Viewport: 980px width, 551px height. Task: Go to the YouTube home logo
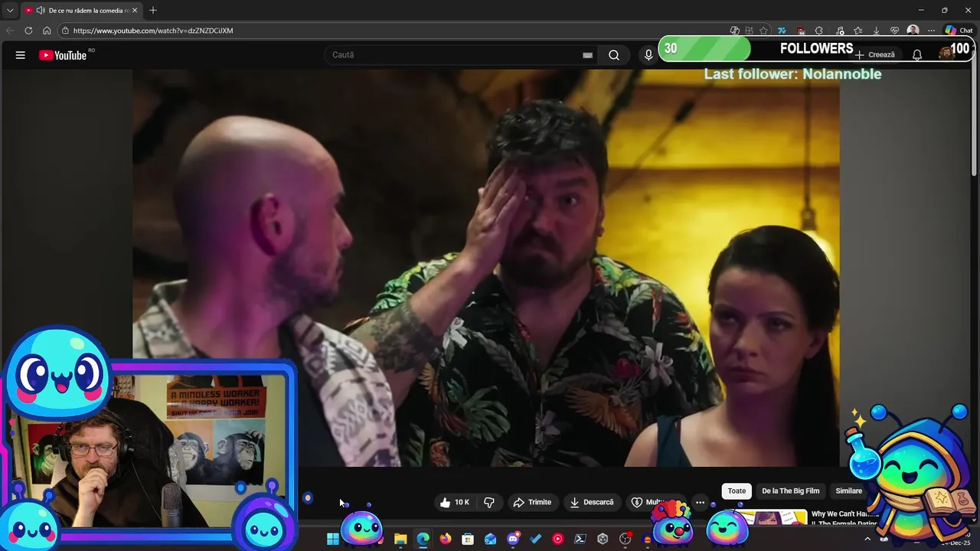[63, 55]
